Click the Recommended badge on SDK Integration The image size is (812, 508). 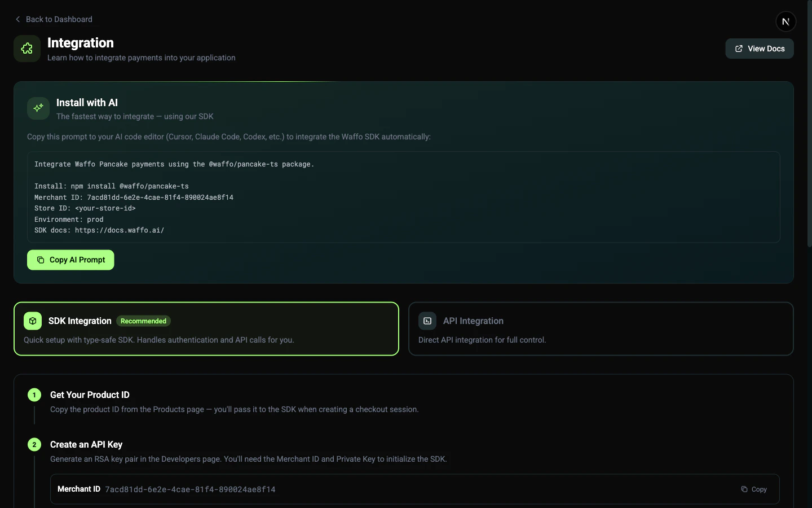click(x=143, y=321)
